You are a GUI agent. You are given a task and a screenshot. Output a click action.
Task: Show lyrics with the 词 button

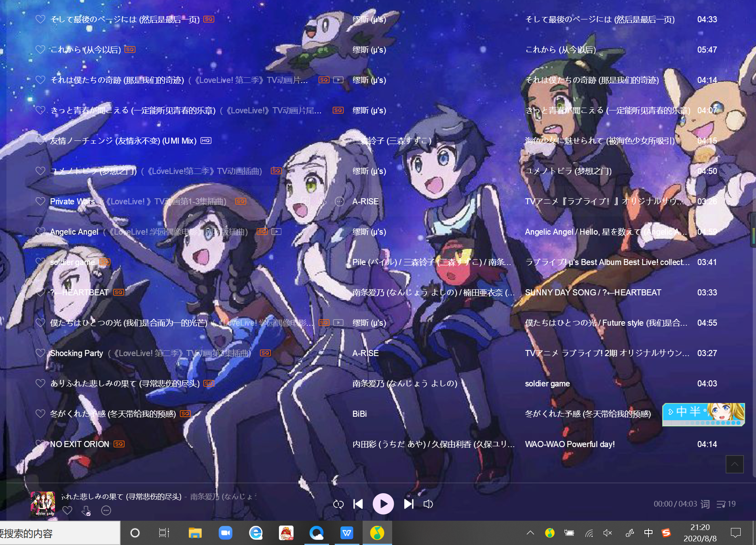coord(705,504)
